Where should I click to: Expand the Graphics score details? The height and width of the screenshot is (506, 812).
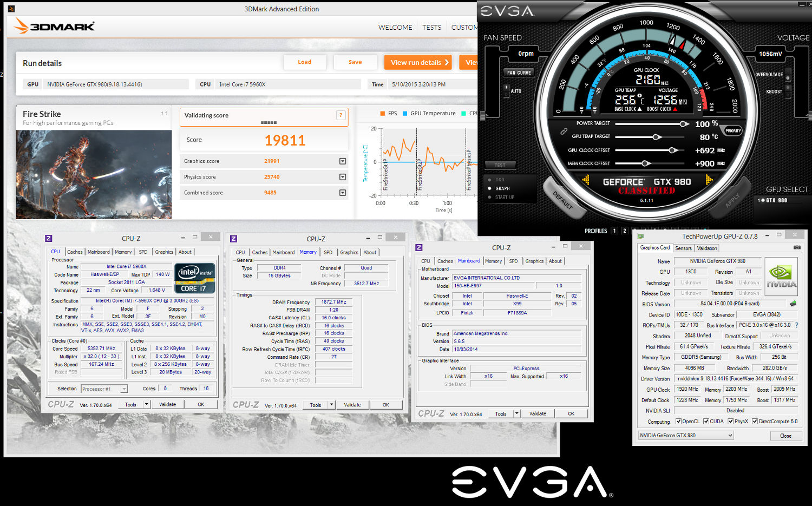tap(343, 161)
